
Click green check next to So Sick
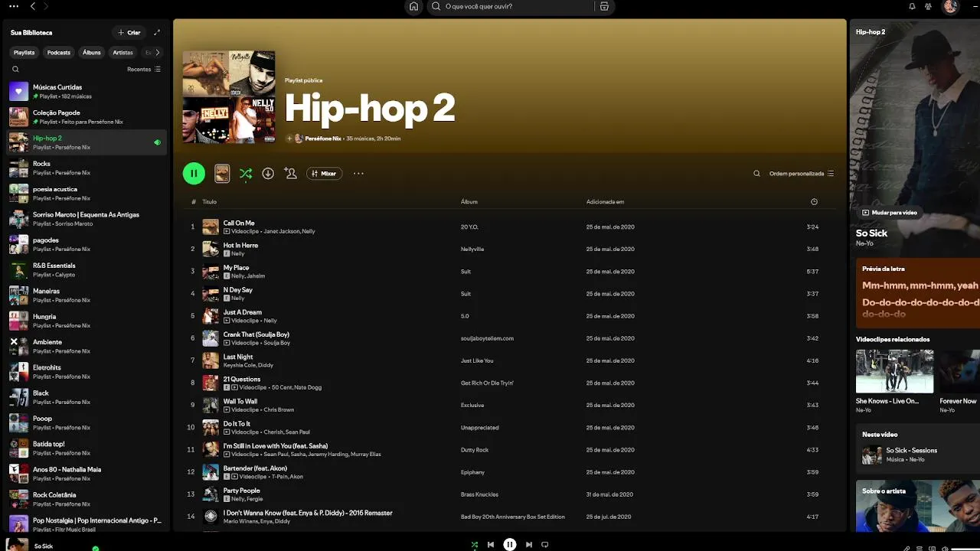(96, 548)
